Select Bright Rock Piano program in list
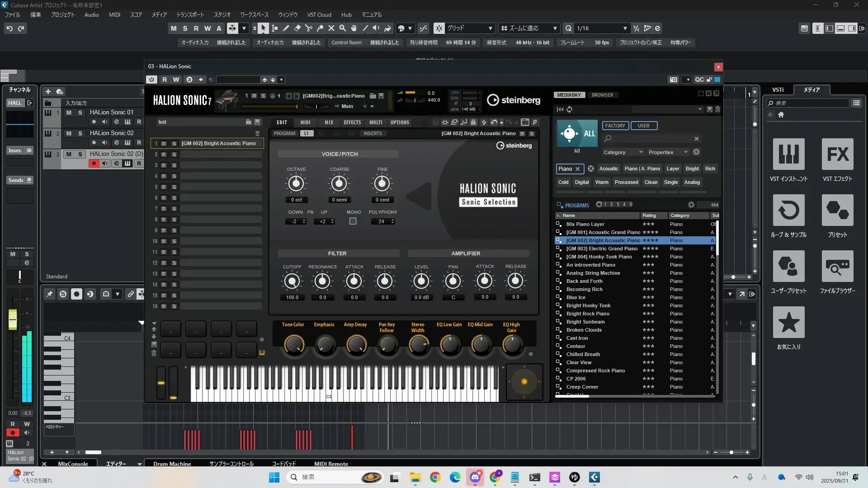The image size is (868, 488). point(588,314)
